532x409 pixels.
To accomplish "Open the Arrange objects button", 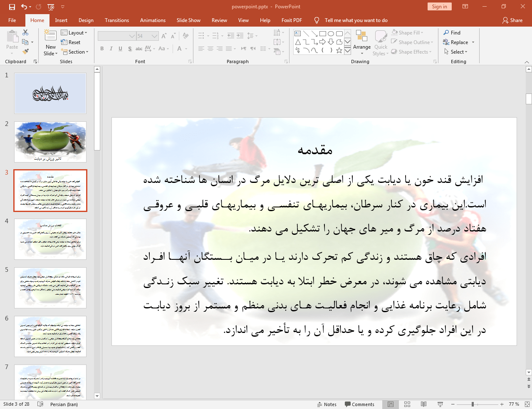I will (x=362, y=43).
